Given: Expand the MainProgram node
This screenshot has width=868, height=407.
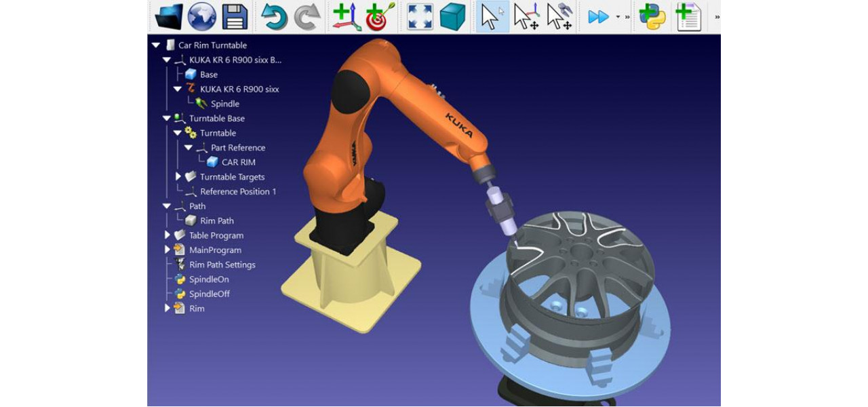Looking at the screenshot, I should tap(167, 250).
